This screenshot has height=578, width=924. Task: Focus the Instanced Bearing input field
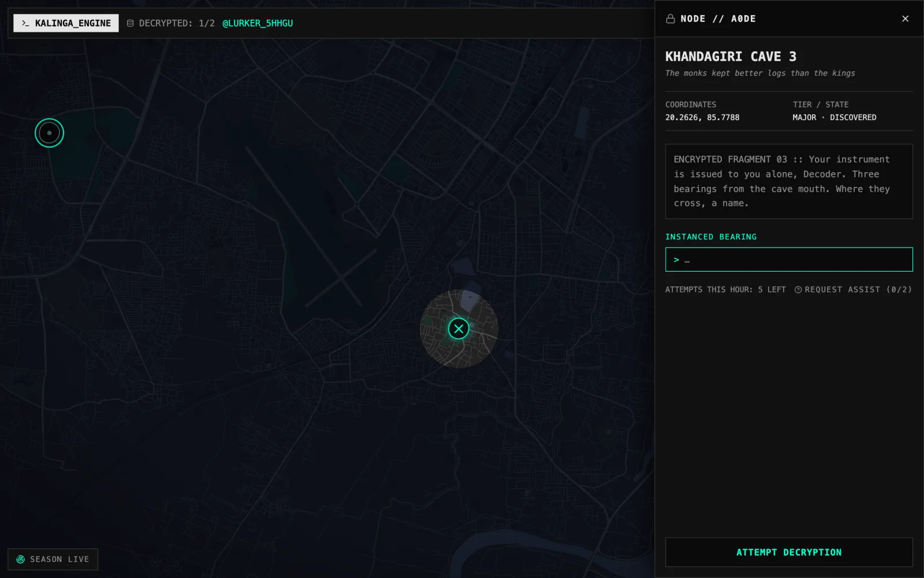(789, 260)
